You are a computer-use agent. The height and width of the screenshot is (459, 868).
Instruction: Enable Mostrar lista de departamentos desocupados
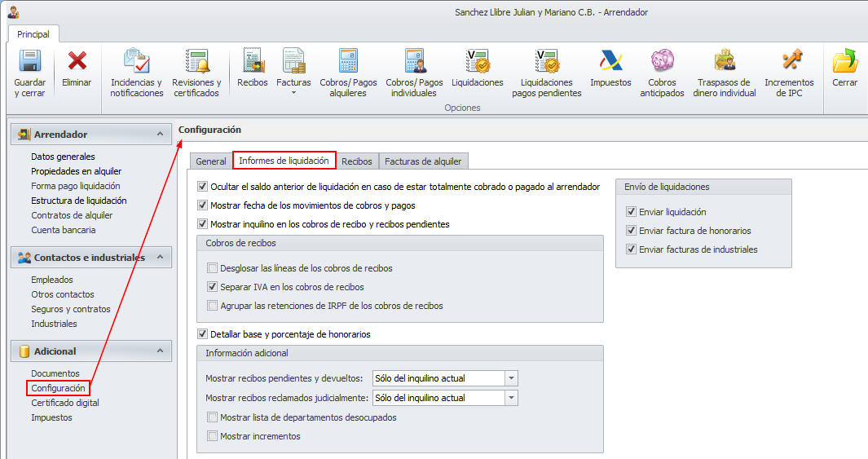(212, 417)
